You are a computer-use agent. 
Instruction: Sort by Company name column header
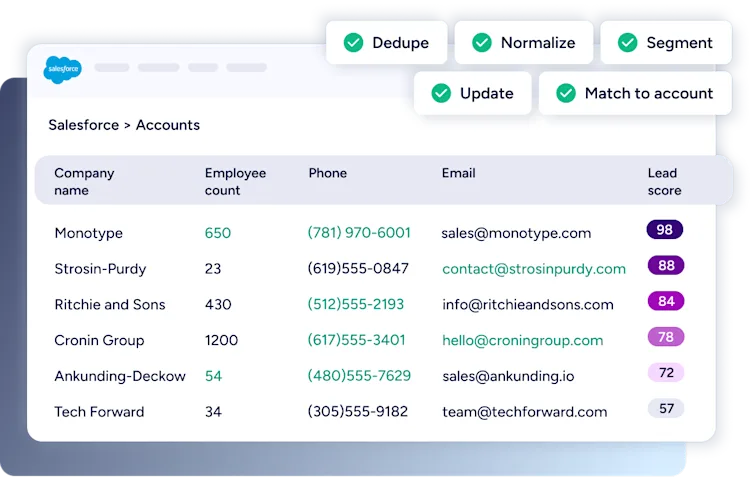pos(84,181)
